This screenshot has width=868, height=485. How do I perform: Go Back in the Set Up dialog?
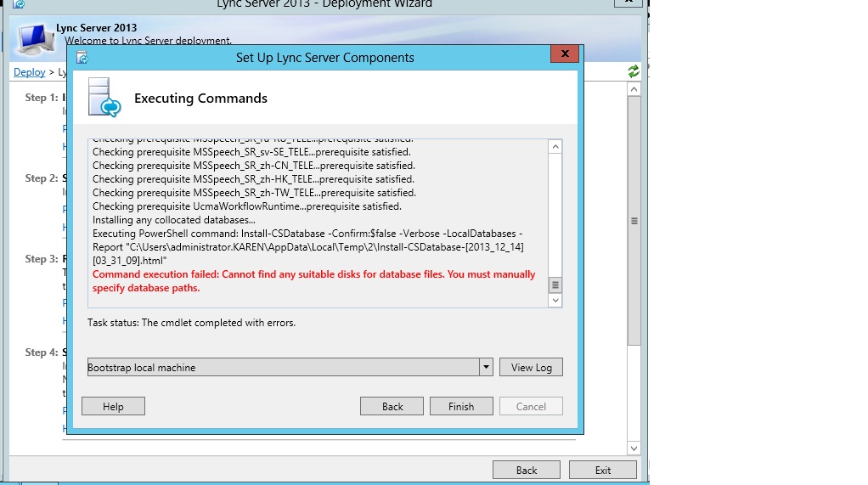(392, 407)
